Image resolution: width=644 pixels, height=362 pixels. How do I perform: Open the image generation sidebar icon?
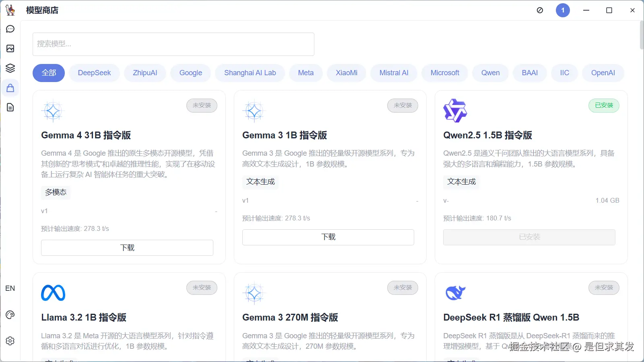[10, 48]
